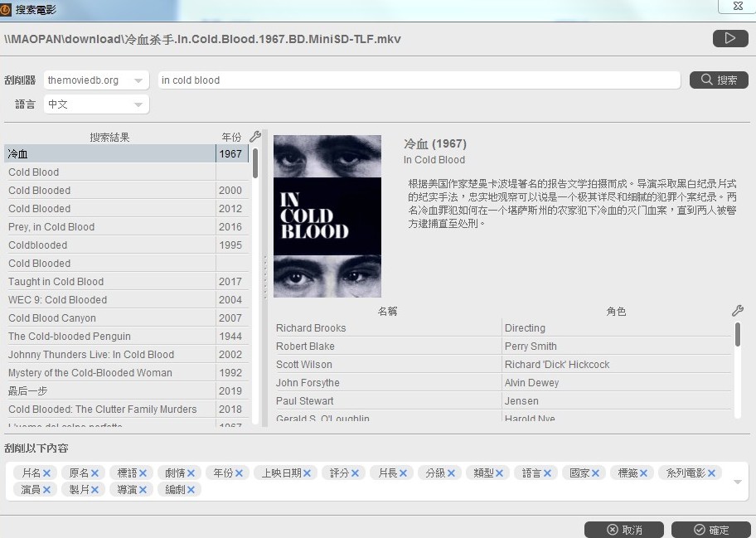The width and height of the screenshot is (756, 538).
Task: Select result Taught in Cold Blood
Action: [126, 282]
